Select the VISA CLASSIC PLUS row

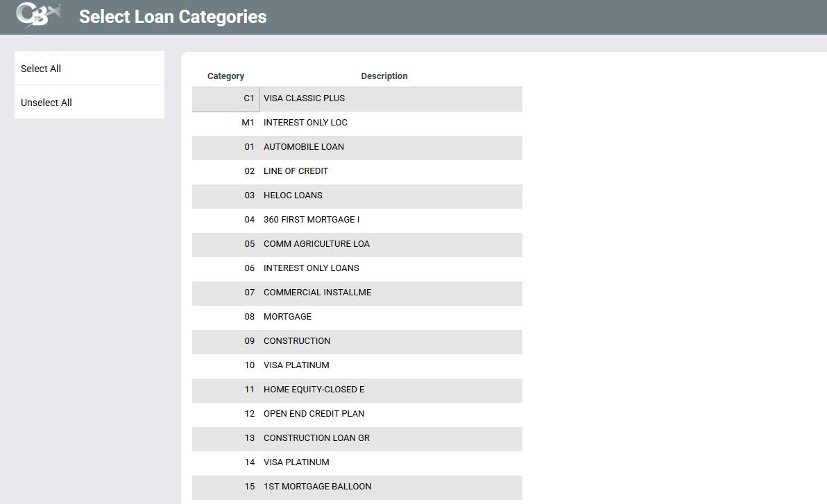coord(304,98)
